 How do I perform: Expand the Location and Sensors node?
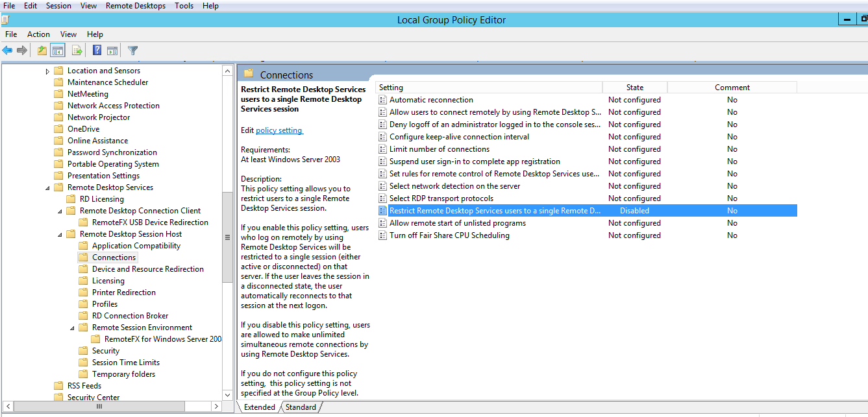(x=48, y=71)
